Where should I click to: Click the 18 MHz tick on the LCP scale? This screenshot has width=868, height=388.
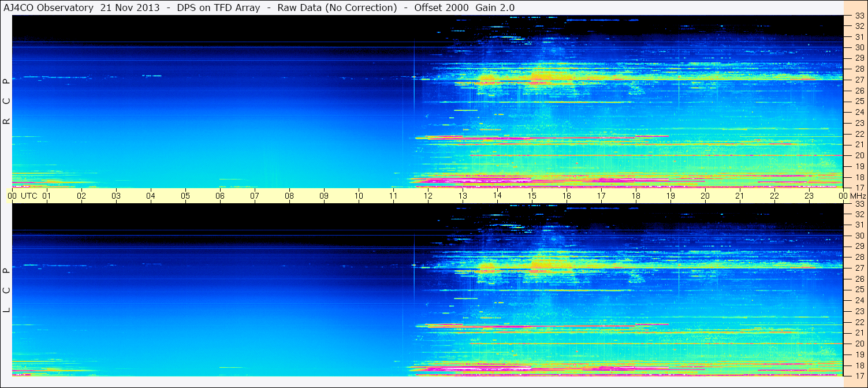coord(859,365)
